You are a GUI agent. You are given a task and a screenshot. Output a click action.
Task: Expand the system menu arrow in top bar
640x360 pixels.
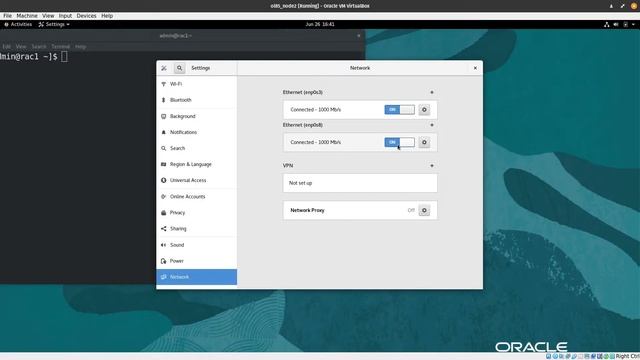click(633, 24)
